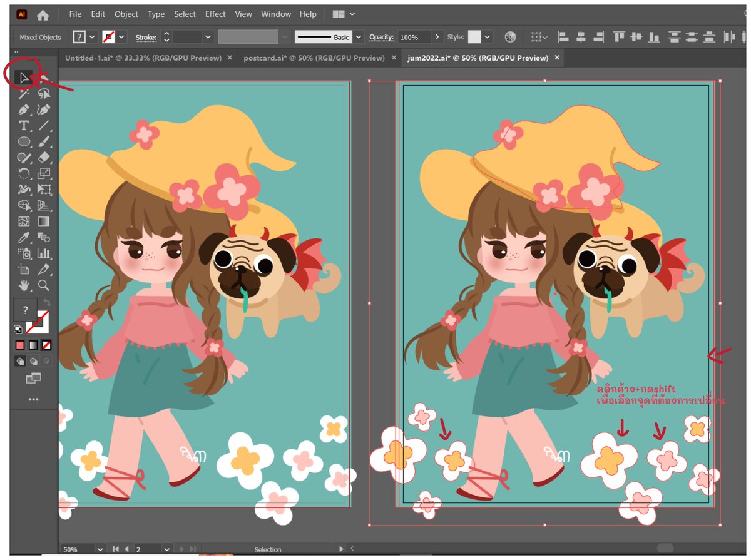
Task: Enable Draw Normal mode
Action: point(20,361)
